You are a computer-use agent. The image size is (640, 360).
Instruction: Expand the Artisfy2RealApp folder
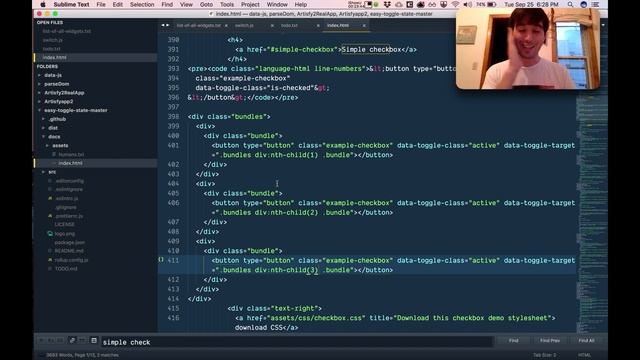pyautogui.click(x=64, y=93)
